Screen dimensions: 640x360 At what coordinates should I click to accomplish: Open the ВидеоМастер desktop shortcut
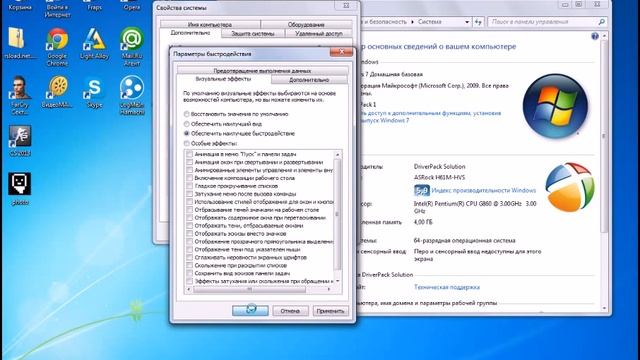(57, 92)
